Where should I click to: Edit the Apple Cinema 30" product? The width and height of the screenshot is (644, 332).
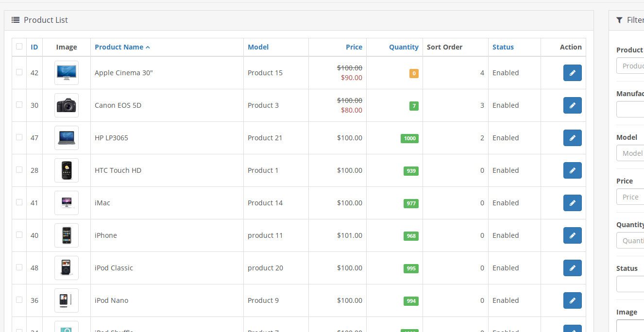coord(572,73)
